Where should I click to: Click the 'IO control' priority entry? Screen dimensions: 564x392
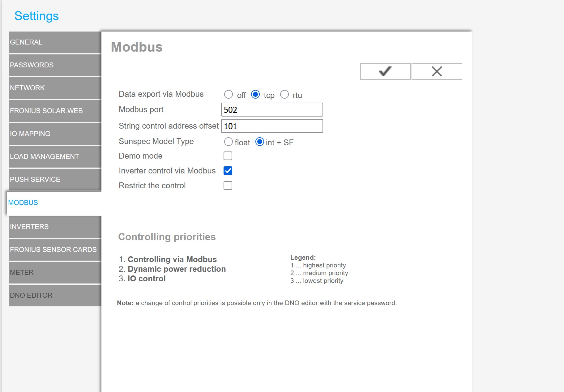(147, 279)
